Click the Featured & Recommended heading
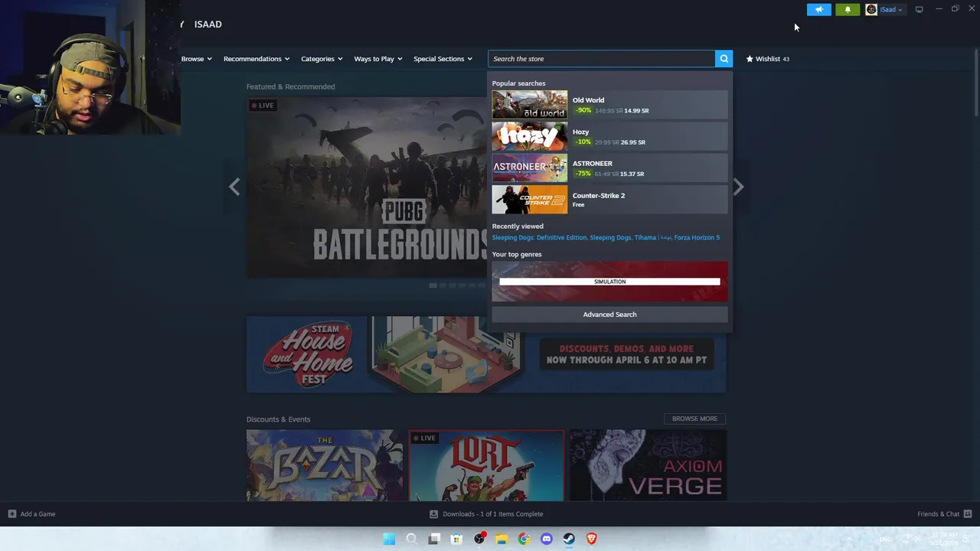This screenshot has height=551, width=980. click(290, 86)
